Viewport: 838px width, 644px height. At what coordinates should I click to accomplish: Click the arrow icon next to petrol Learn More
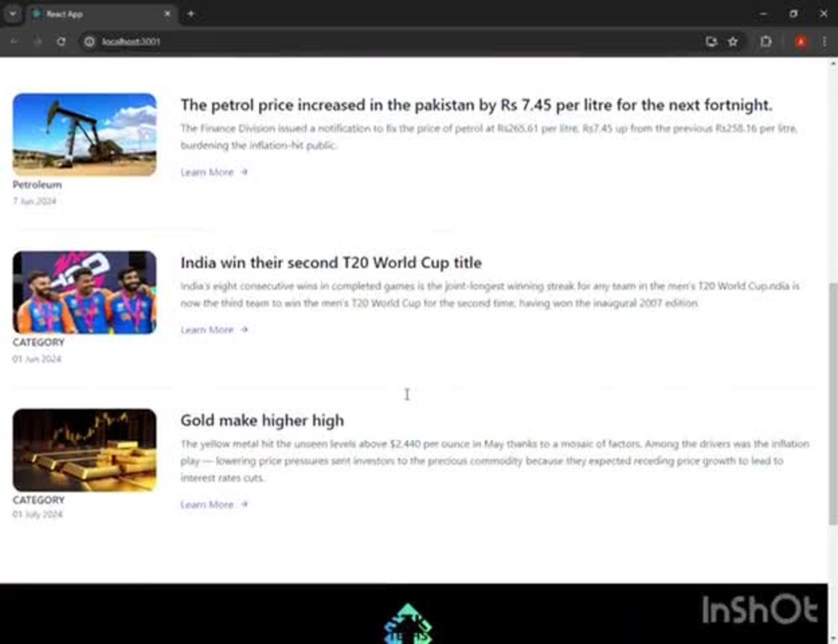pyautogui.click(x=244, y=172)
